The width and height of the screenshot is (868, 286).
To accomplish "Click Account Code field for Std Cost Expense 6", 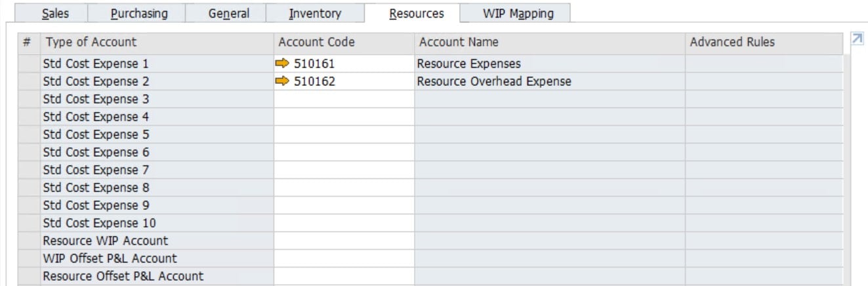I will [x=344, y=152].
